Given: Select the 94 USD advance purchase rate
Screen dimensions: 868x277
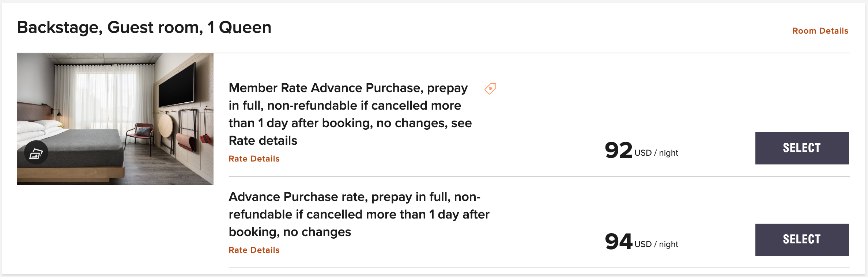Looking at the screenshot, I should tap(802, 239).
